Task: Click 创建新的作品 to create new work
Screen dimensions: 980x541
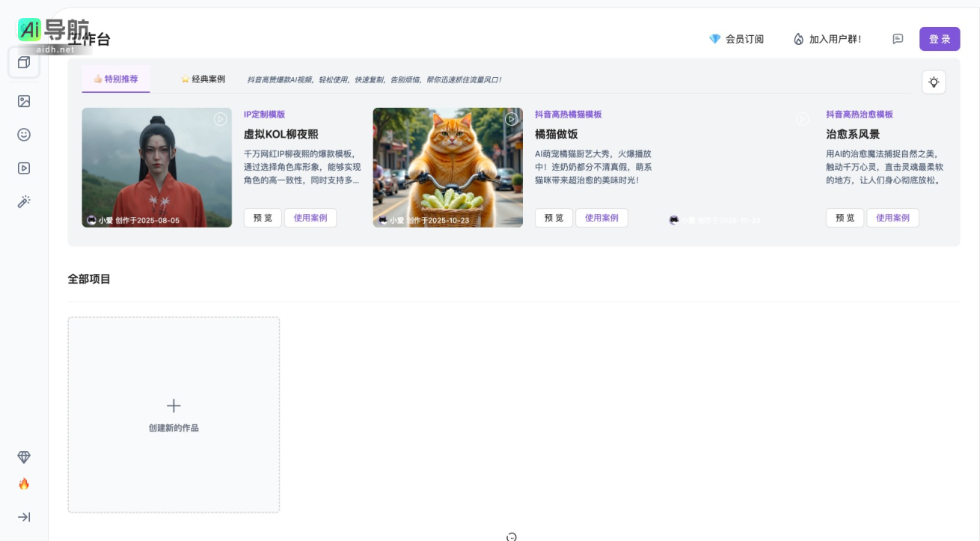Action: [174, 415]
